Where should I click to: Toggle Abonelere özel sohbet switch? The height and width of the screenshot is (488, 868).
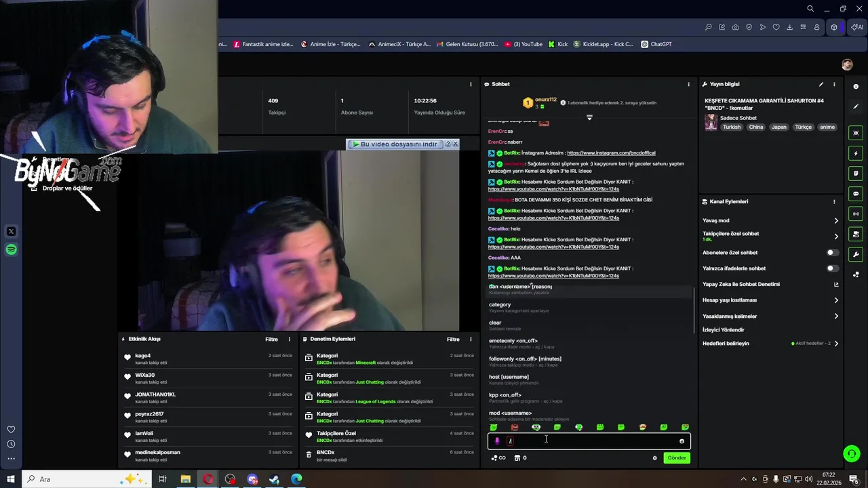pyautogui.click(x=832, y=252)
